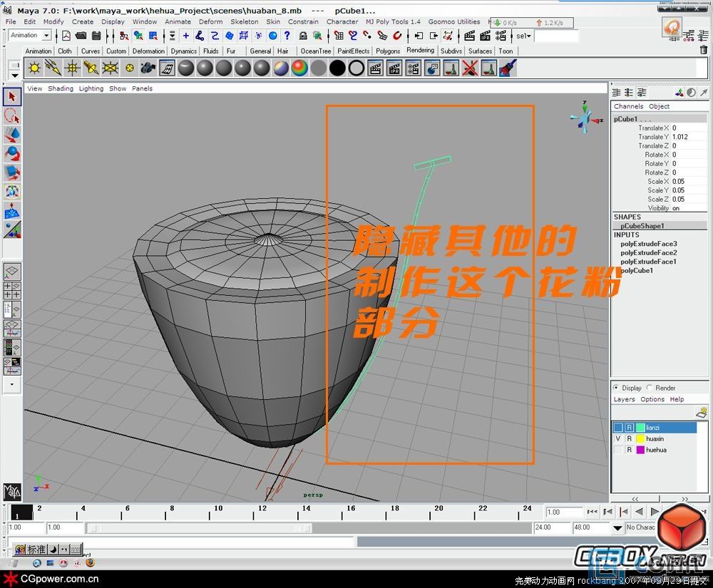Screen dimensions: 713x588
Task: Choose the Lasso select tool
Action: [x=12, y=116]
